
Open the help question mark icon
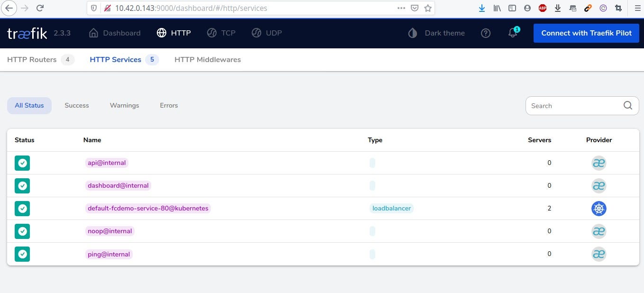click(485, 33)
